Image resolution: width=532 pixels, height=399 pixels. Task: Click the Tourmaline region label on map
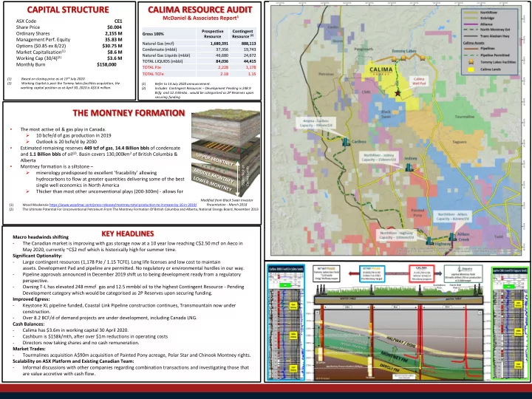coord(465,117)
